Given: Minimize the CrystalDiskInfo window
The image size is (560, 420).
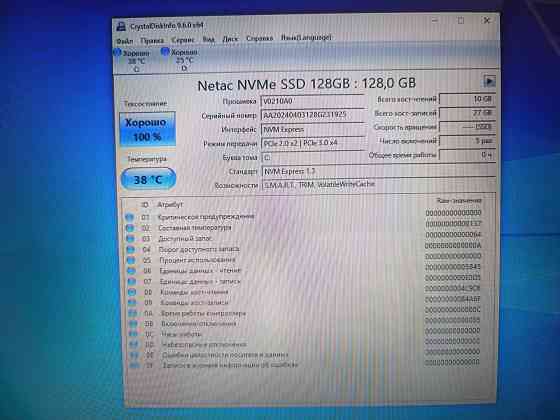Looking at the screenshot, I should pos(435,21).
